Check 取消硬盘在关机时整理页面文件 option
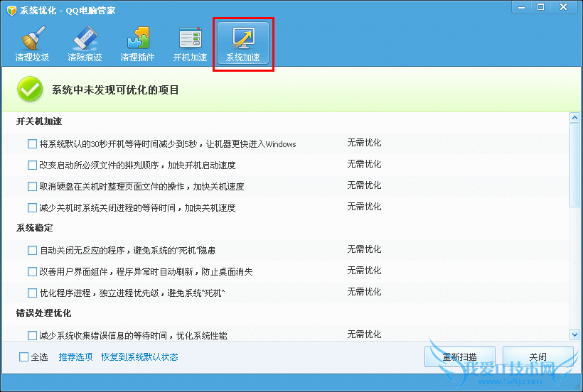 click(x=32, y=186)
